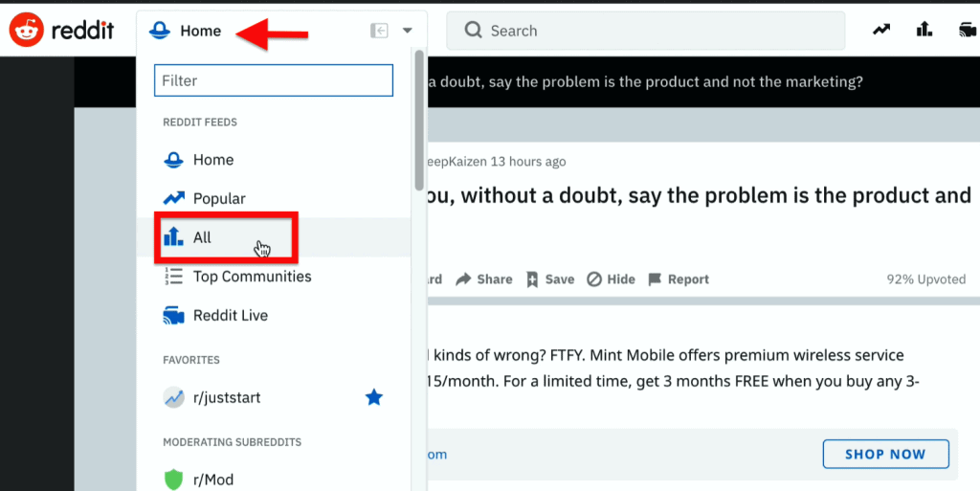Toggle the sidebar dock collapse icon

point(379,30)
